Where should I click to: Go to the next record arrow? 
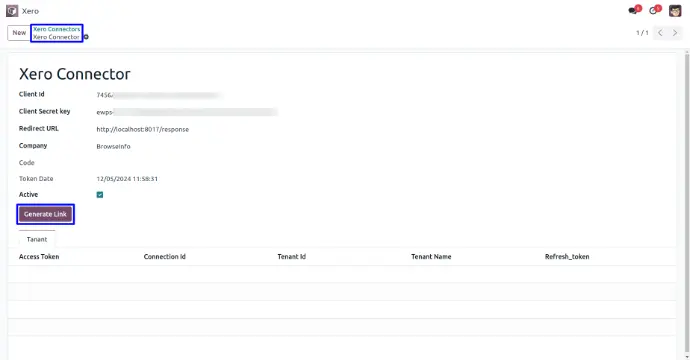[675, 33]
